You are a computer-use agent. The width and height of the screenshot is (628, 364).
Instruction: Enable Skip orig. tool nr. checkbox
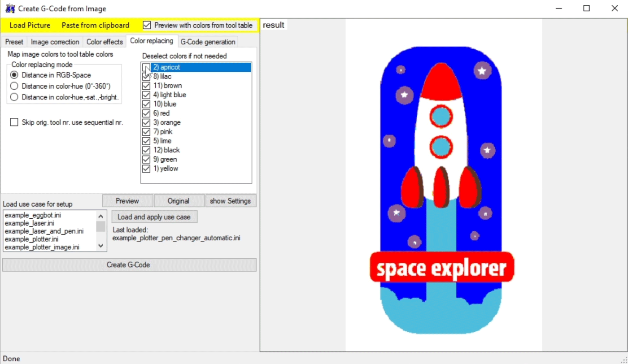14,122
